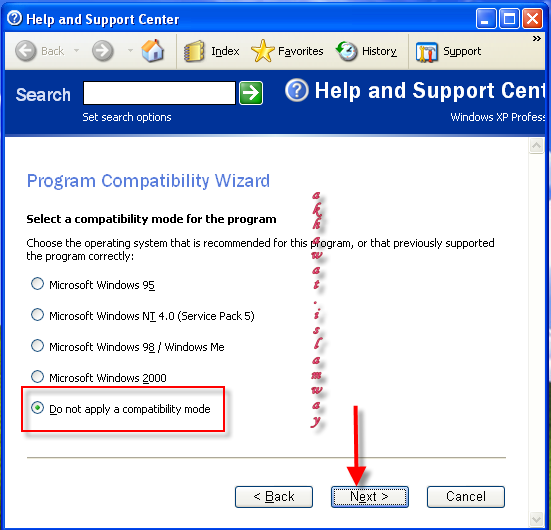The height and width of the screenshot is (530, 551).
Task: Open the History clock icon
Action: [346, 51]
